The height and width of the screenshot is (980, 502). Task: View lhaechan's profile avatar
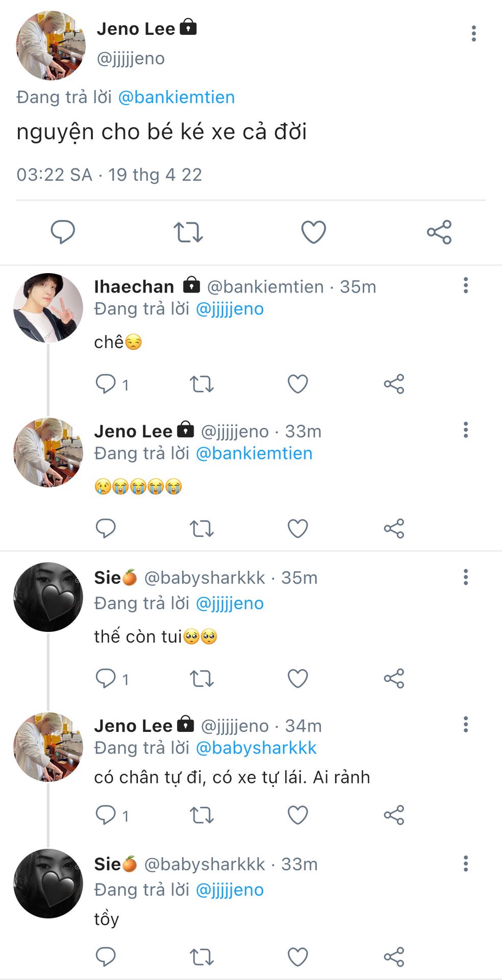click(x=48, y=308)
